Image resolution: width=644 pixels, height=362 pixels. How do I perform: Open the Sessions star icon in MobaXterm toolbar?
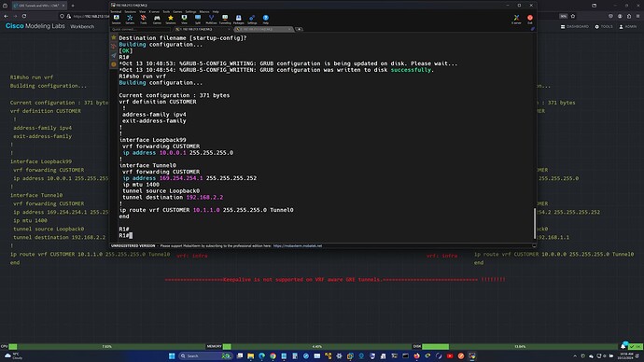pos(171,20)
